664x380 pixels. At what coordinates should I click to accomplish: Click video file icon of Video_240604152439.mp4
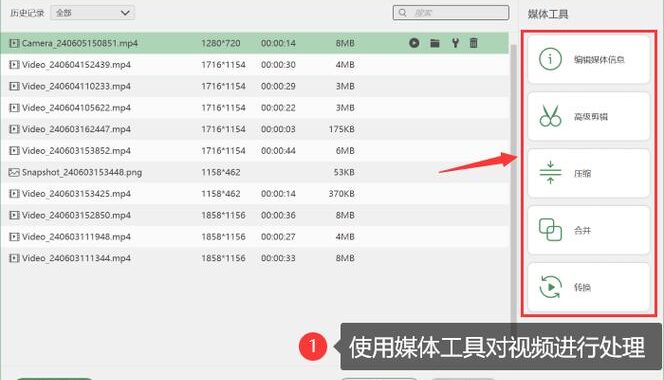[14, 65]
